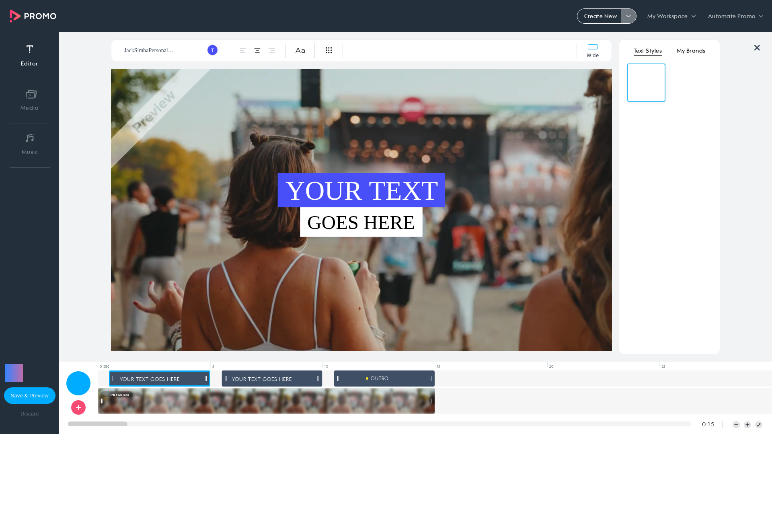
Task: Click the fit-timeline collapse icon
Action: (x=759, y=425)
